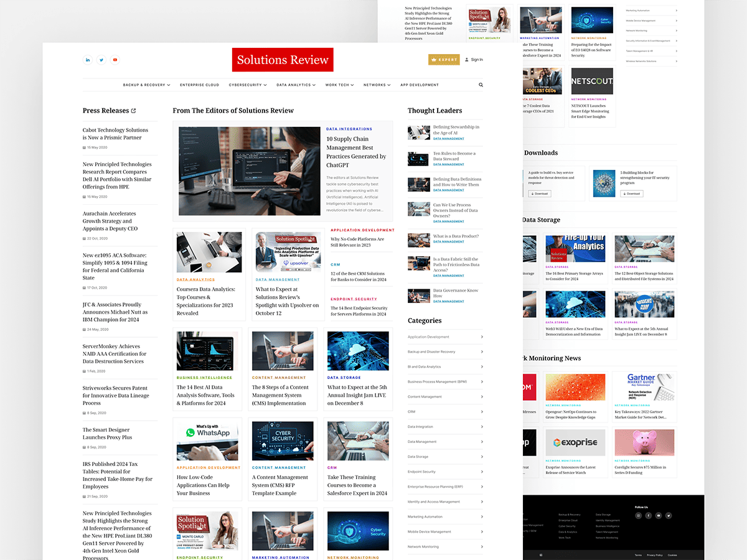
Task: Open Data Governance Know How article
Action: pyautogui.click(x=456, y=293)
